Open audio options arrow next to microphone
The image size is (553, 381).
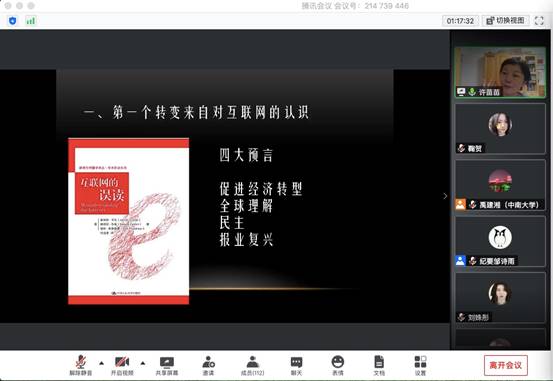coord(102,363)
